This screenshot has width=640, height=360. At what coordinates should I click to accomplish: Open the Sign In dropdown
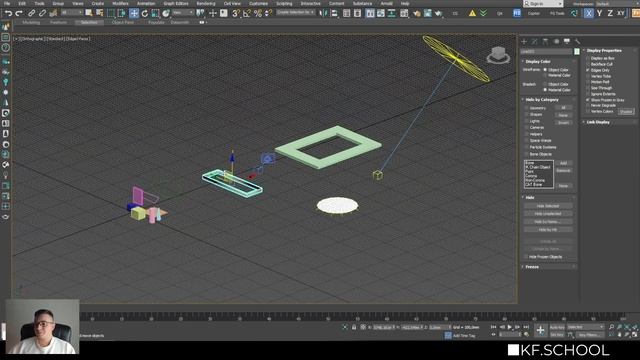tap(543, 4)
